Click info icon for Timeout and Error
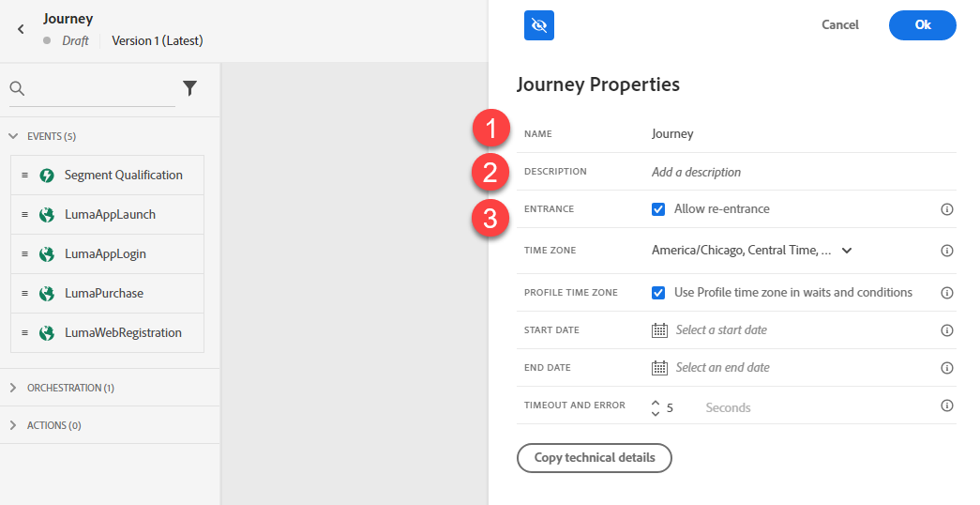This screenshot has width=980, height=505. (947, 406)
